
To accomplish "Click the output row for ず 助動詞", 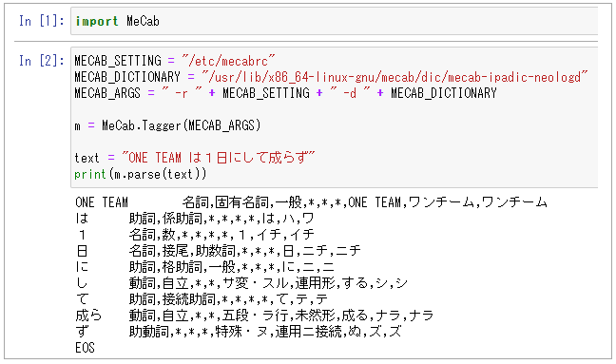I will pos(239,332).
